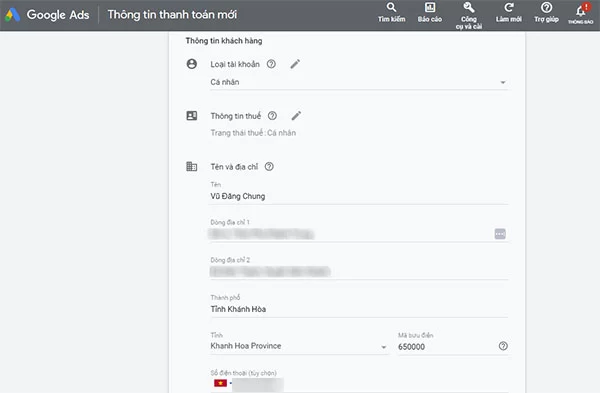Click the postal code 650000 field
Viewport: 600px width, 393px height.
pyautogui.click(x=446, y=346)
